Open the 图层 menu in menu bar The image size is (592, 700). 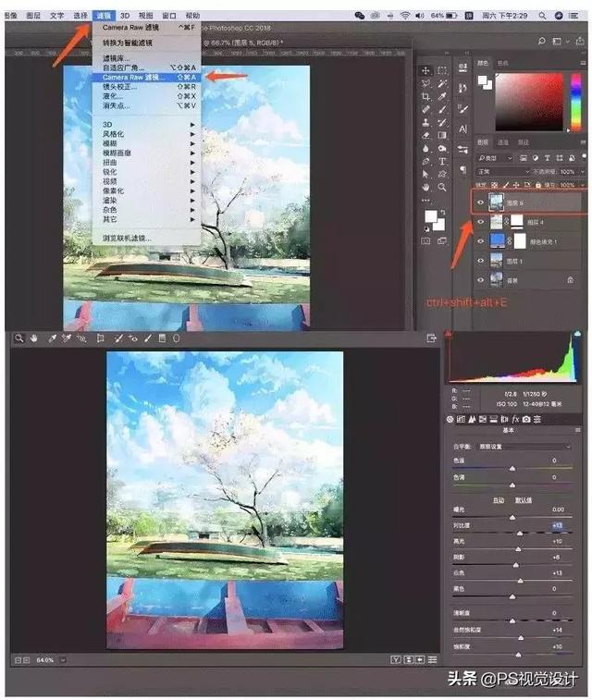33,16
